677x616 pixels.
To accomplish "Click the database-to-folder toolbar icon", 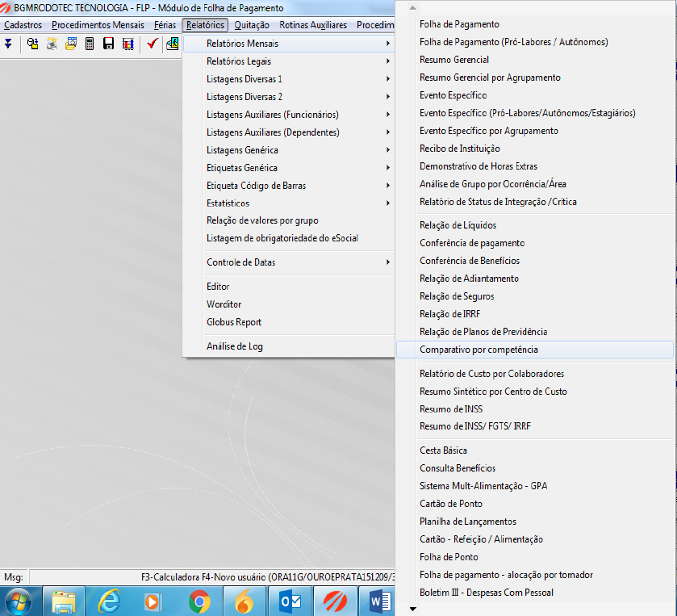I will (x=32, y=44).
